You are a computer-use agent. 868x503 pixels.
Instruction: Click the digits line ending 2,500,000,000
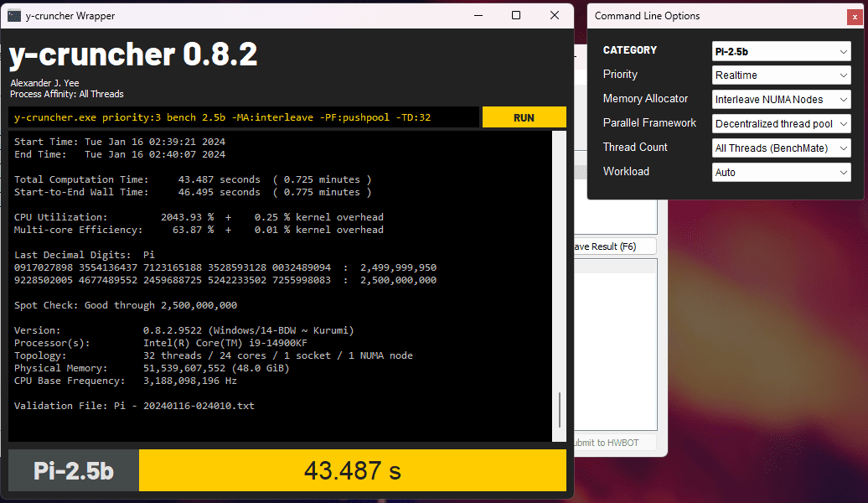225,280
